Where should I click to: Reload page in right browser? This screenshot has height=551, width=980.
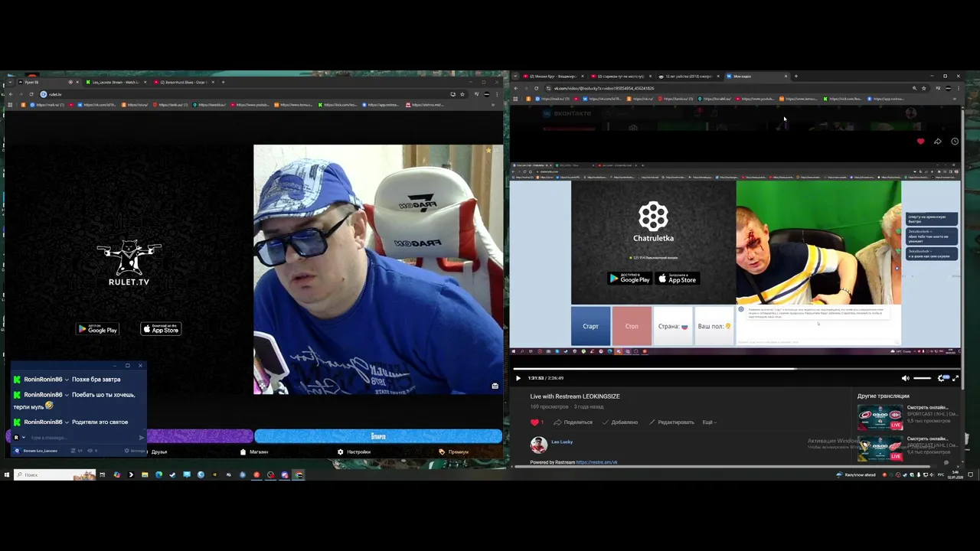click(536, 88)
